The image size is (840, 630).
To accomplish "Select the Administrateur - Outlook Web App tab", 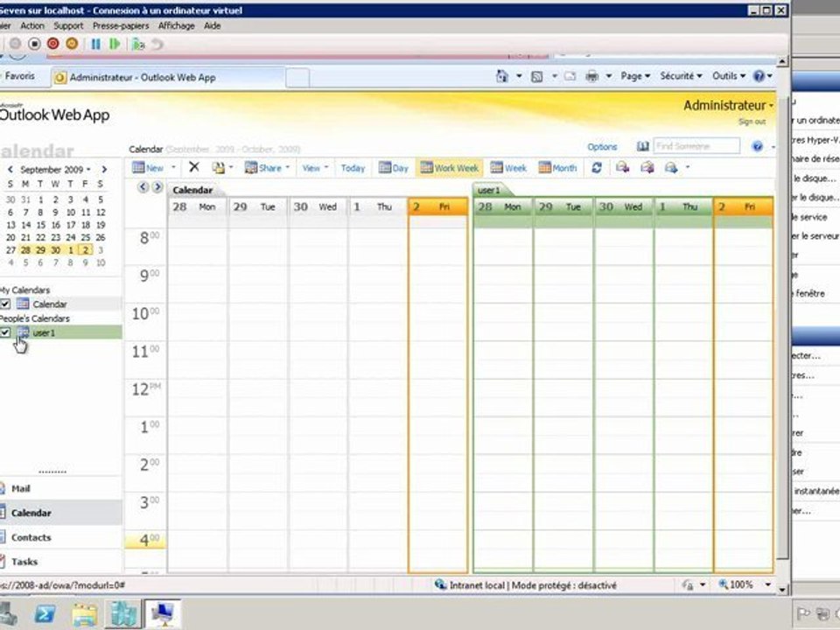I will [168, 78].
